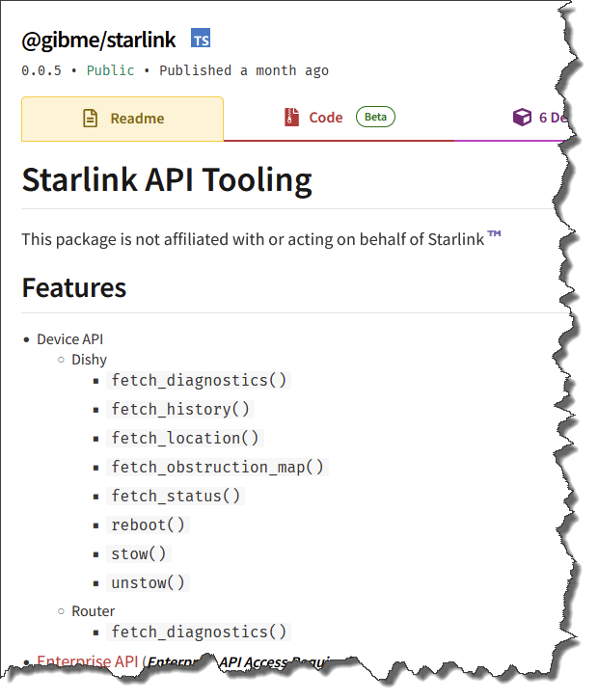Click fetch_diagnostics() under Dishy

(199, 380)
